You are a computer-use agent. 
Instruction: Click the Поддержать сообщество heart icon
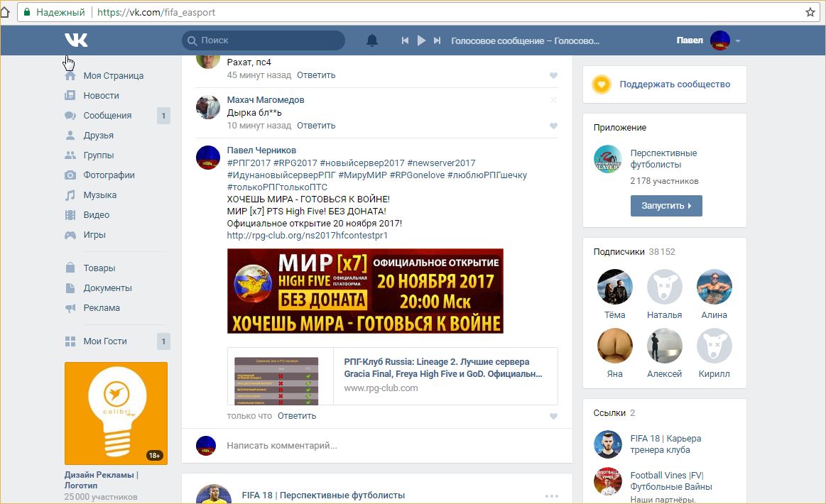pos(602,84)
